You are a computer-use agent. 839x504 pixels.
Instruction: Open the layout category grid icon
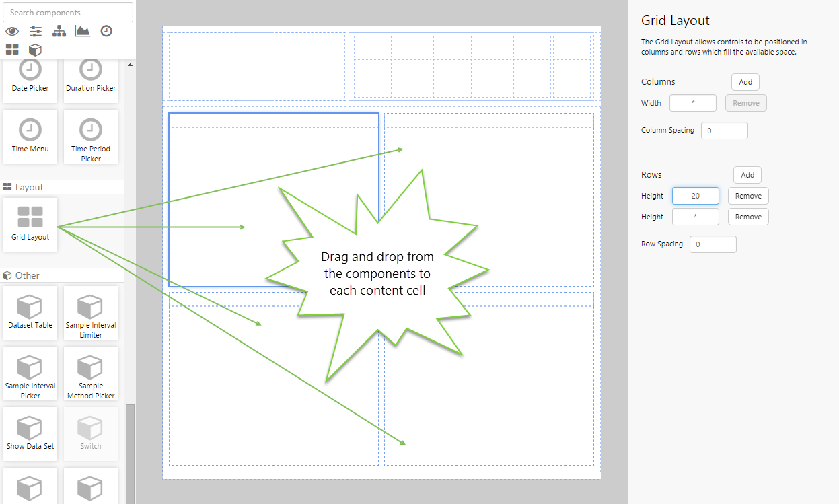12,49
